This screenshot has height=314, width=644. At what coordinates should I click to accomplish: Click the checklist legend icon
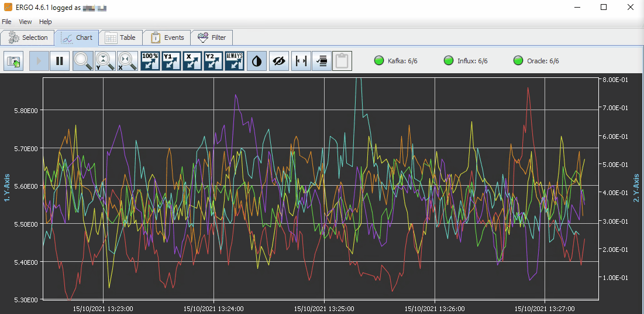click(x=322, y=61)
